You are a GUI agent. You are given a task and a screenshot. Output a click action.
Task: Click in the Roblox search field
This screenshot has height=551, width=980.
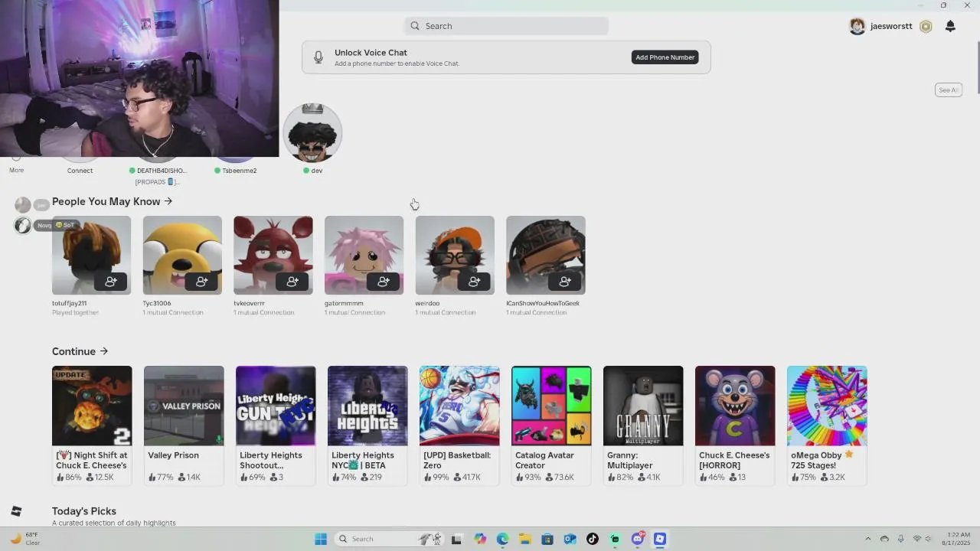506,26
